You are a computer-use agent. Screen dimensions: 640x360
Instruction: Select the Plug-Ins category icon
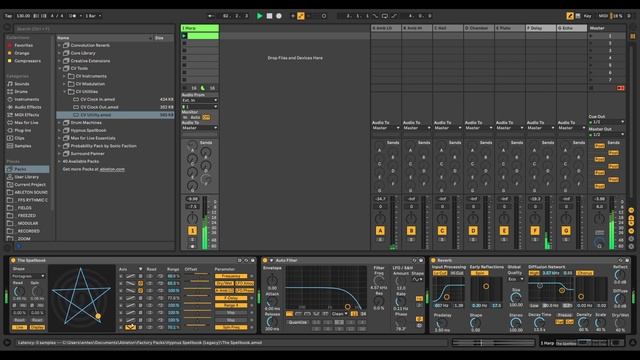pyautogui.click(x=10, y=130)
